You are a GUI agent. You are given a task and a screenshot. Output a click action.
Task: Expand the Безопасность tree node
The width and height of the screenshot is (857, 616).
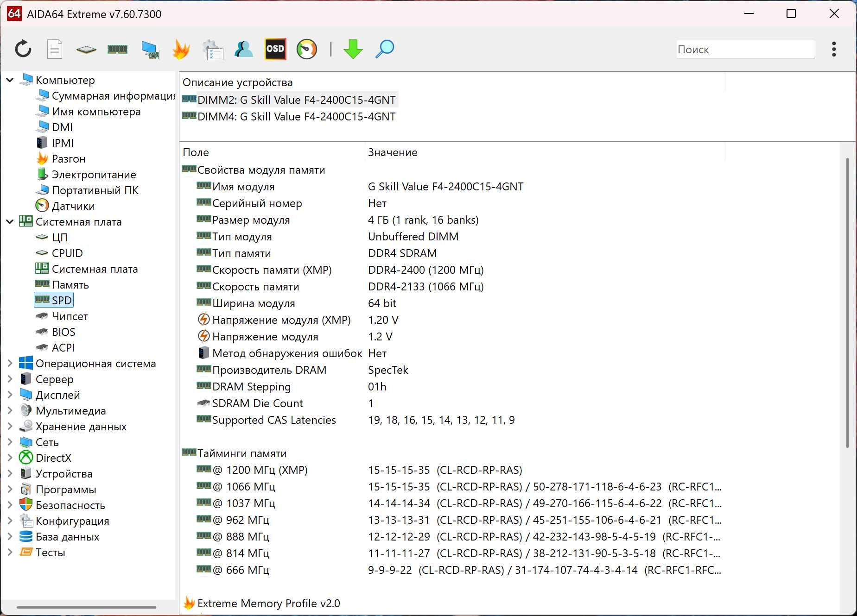coord(10,505)
